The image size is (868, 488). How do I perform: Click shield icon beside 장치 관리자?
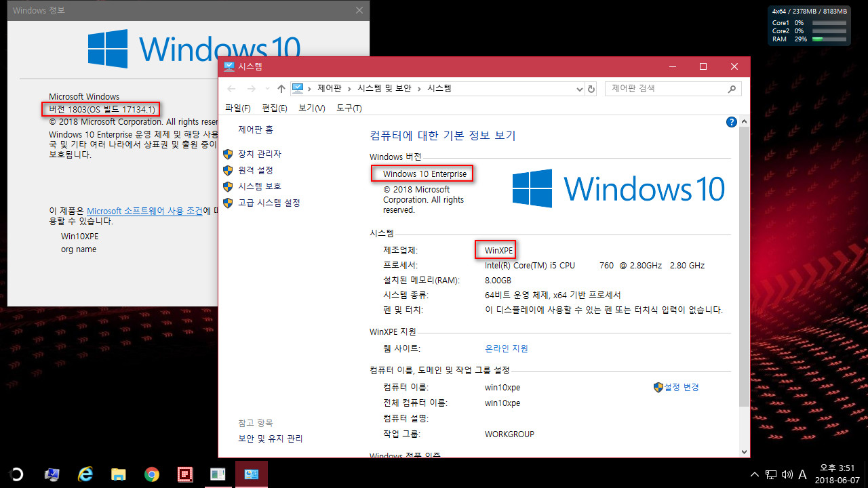pos(228,155)
